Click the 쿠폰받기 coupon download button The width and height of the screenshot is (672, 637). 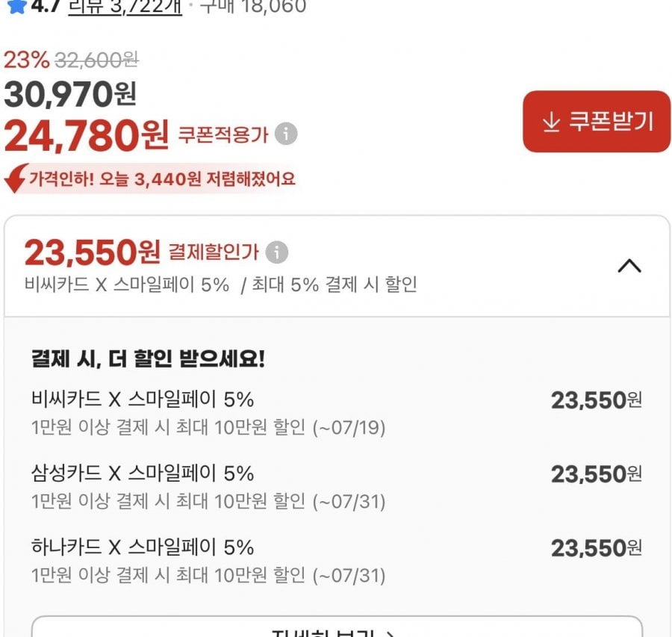597,121
